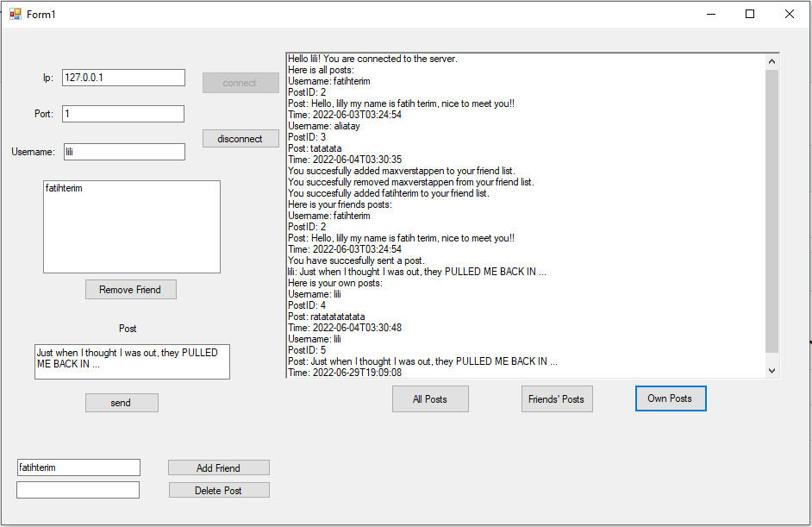Click the 'PostID: 4' line
This screenshot has height=527, width=812.
[x=307, y=305]
